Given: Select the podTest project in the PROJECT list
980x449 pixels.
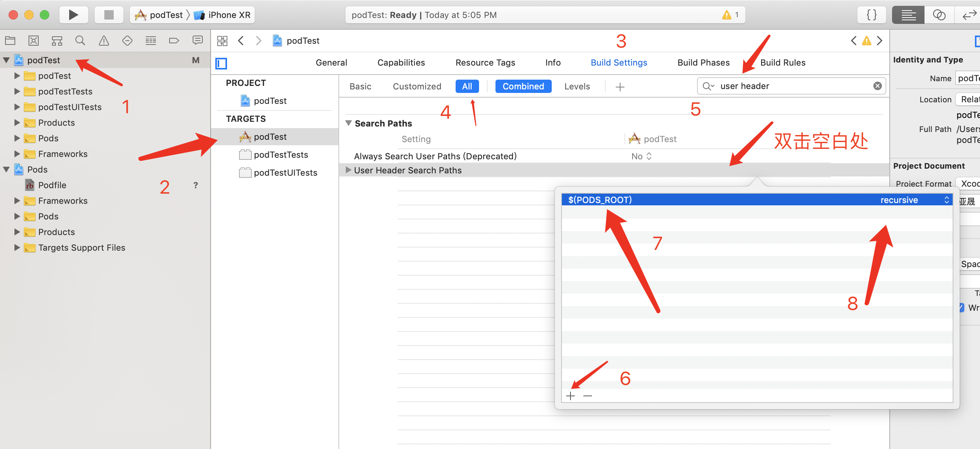Looking at the screenshot, I should (270, 101).
